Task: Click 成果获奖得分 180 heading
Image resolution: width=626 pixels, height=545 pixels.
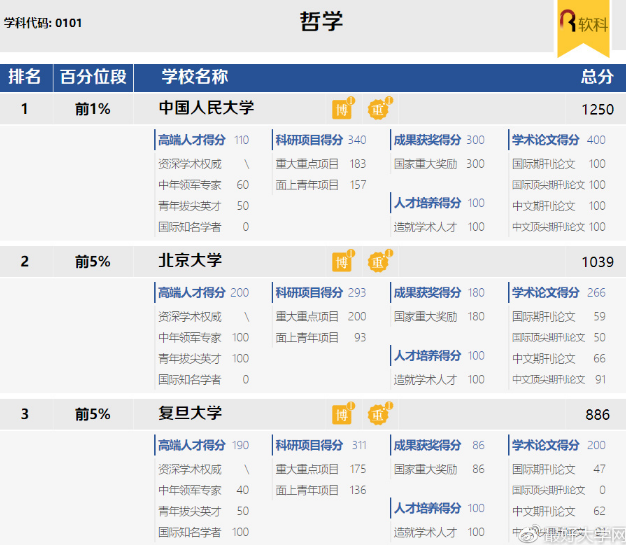Action: click(439, 293)
